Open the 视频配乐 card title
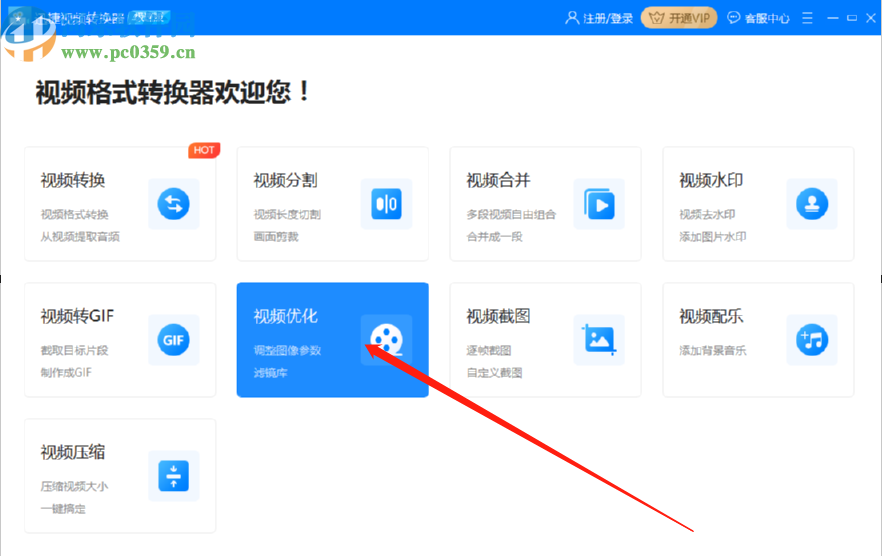 pyautogui.click(x=711, y=316)
